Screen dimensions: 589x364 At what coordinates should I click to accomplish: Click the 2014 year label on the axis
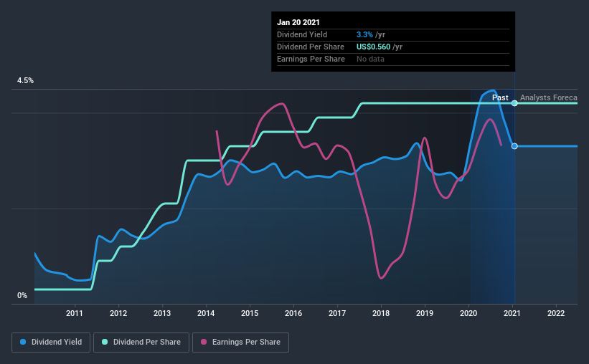click(x=206, y=313)
